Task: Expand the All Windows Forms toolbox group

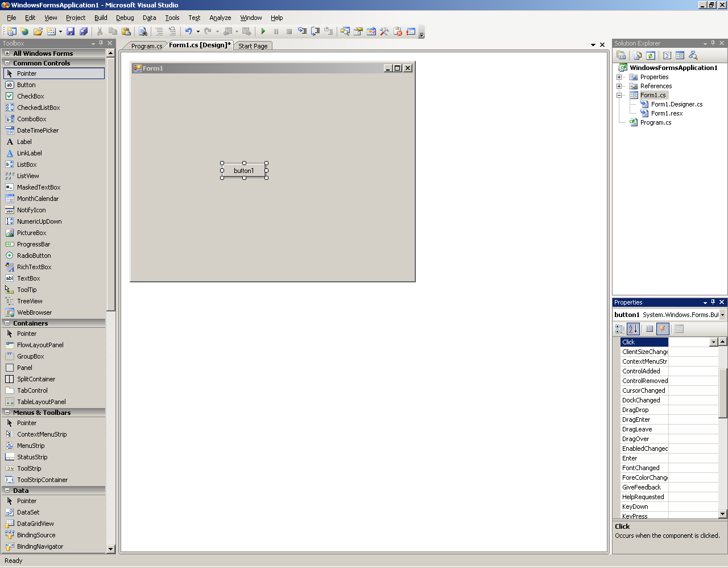Action: click(7, 53)
